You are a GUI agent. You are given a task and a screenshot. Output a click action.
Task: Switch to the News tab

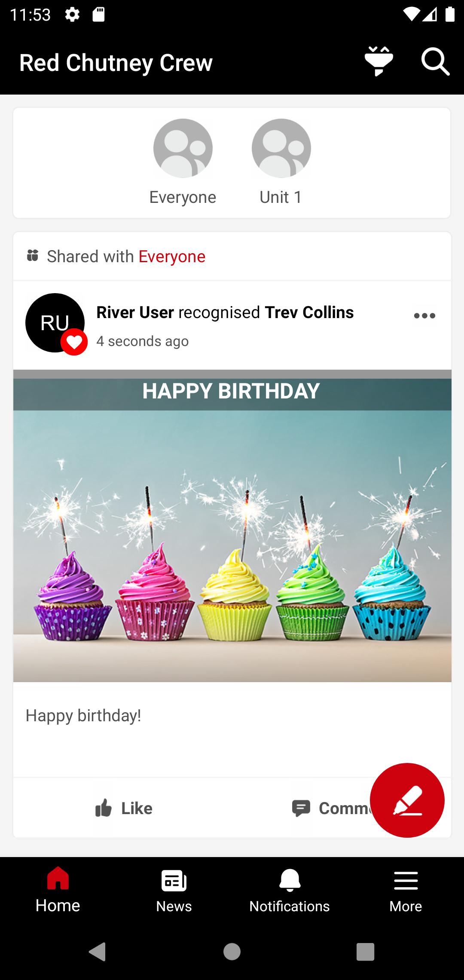pos(174,891)
